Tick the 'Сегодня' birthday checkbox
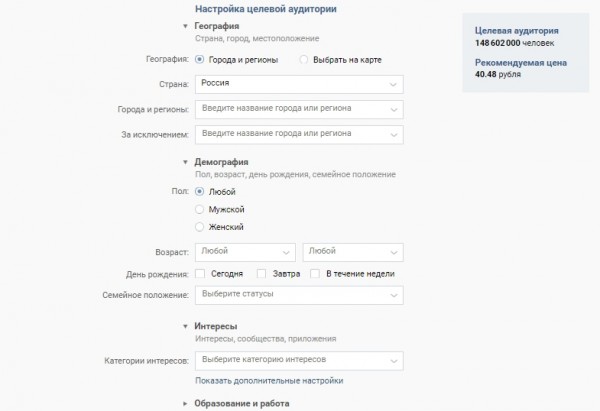This screenshot has height=411, width=600. 201,273
